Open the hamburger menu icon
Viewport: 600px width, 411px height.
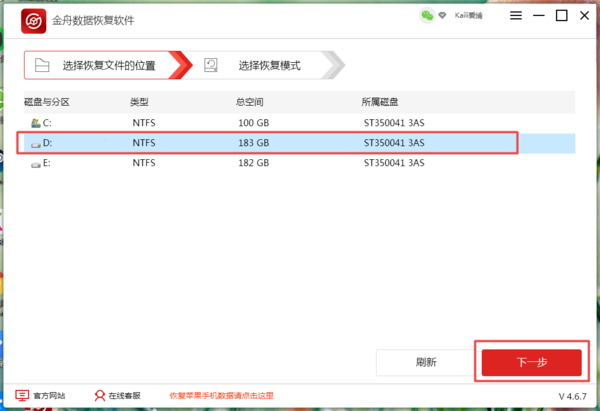click(516, 15)
